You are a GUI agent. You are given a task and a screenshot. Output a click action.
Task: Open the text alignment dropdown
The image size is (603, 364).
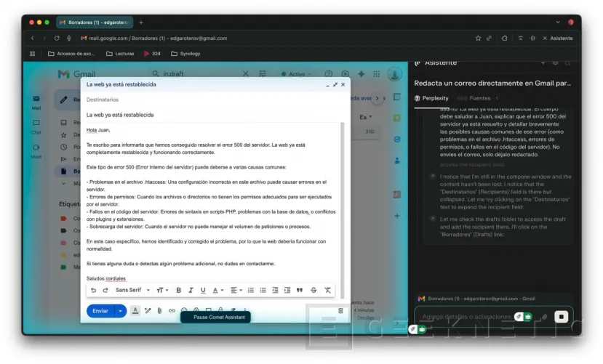point(236,291)
